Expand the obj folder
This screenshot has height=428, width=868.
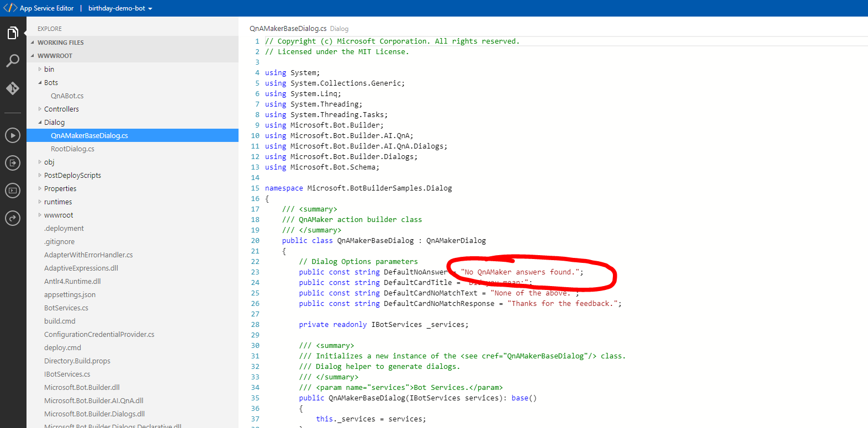(40, 162)
